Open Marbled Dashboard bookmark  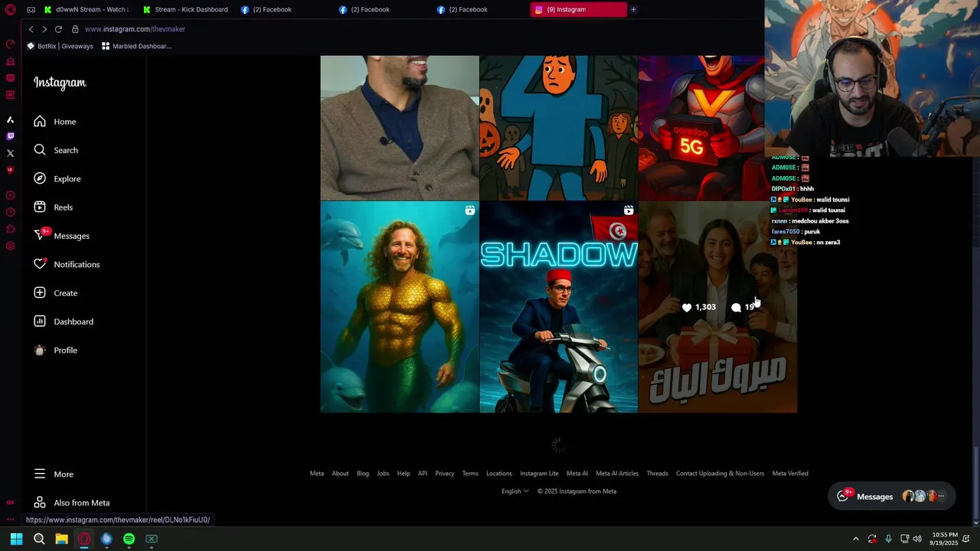click(x=136, y=46)
